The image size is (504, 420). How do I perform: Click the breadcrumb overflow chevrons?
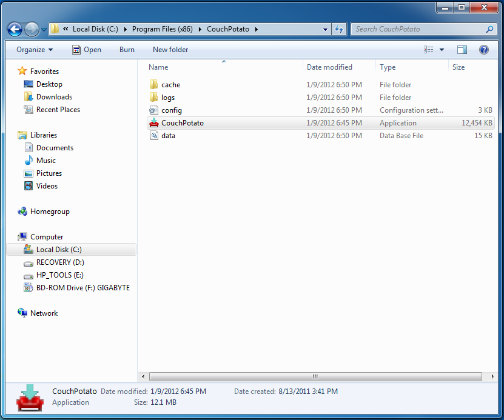(66, 29)
